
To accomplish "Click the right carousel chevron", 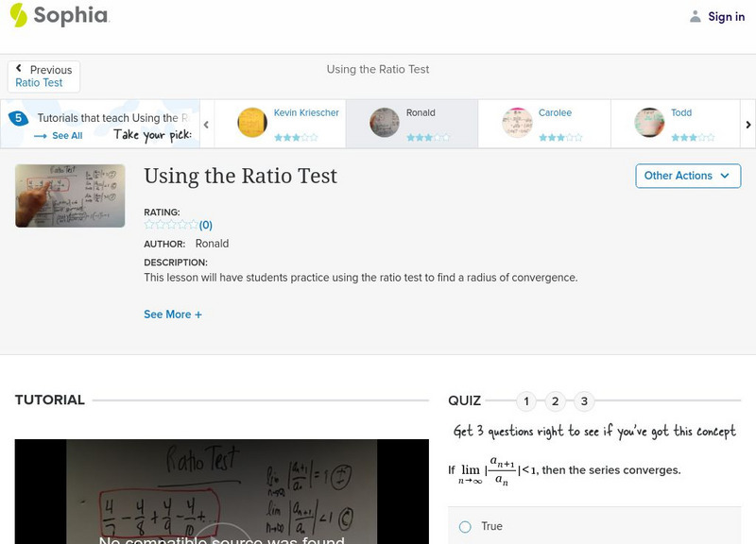I will [747, 123].
